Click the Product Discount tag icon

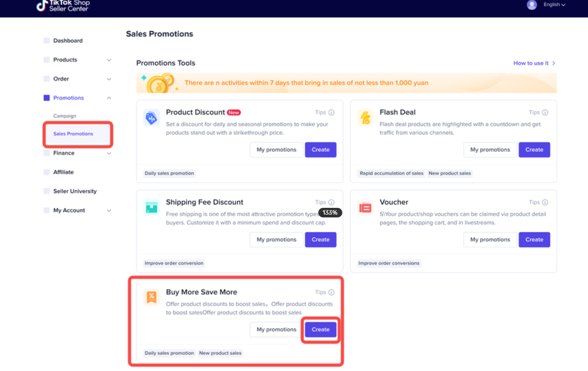tap(152, 118)
